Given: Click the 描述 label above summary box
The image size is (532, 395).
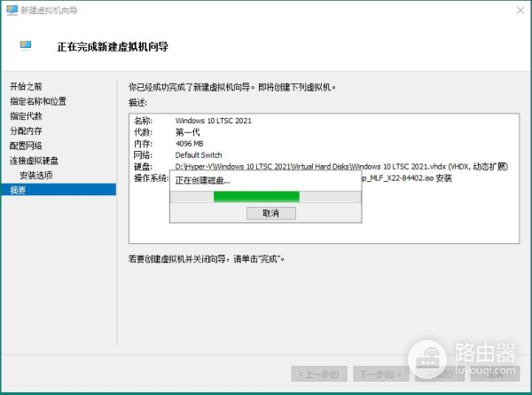Looking at the screenshot, I should [137, 102].
